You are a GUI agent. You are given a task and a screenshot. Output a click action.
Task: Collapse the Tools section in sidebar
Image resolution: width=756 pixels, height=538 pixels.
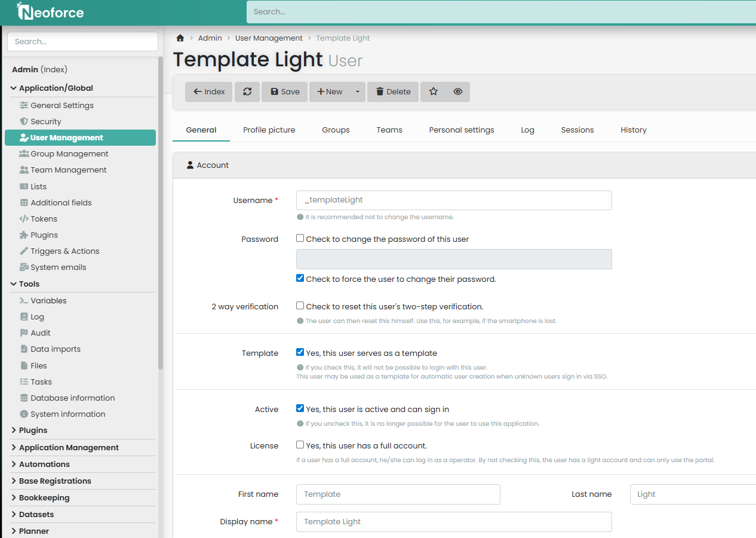tap(29, 284)
